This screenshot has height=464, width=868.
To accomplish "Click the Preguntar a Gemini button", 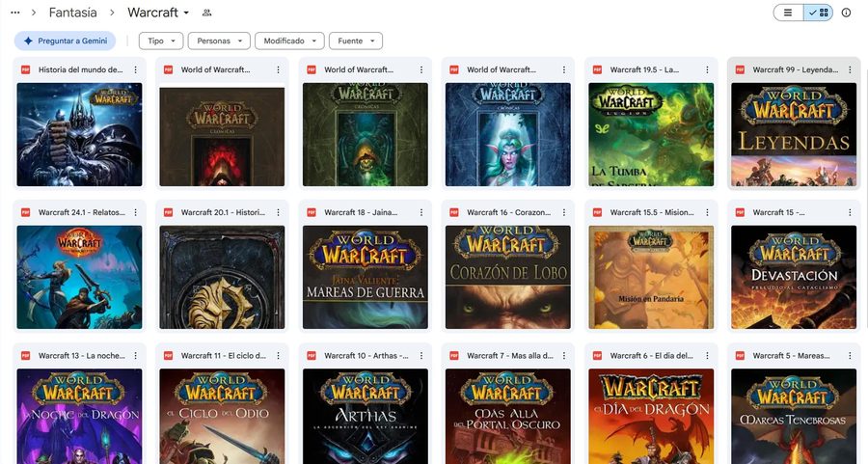I will coord(66,41).
